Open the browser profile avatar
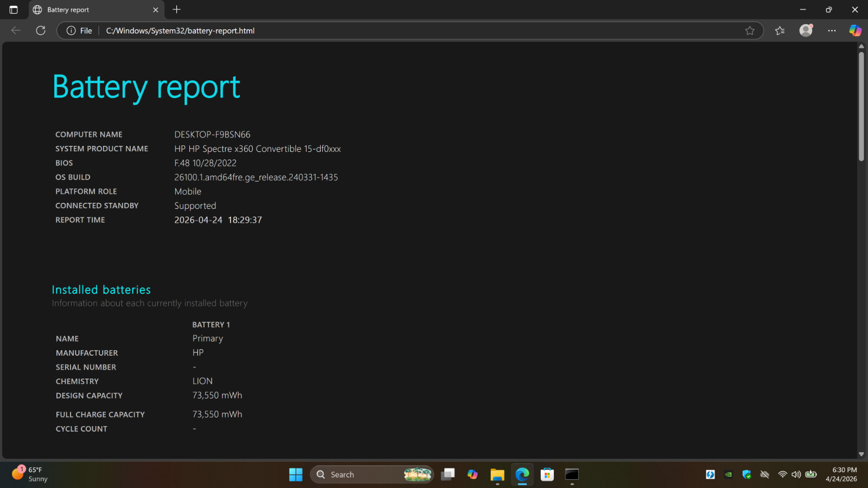Screen dimensions: 868x488 coord(806,30)
